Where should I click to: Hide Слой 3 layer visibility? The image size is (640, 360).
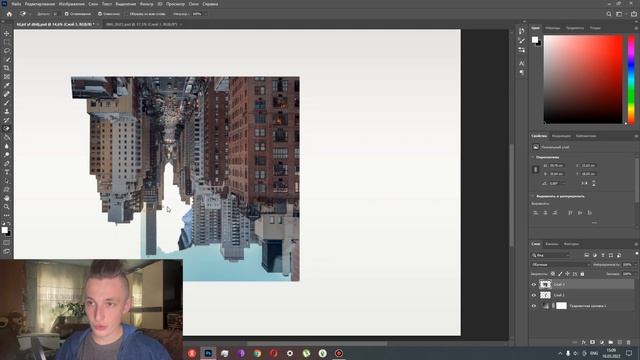point(533,284)
